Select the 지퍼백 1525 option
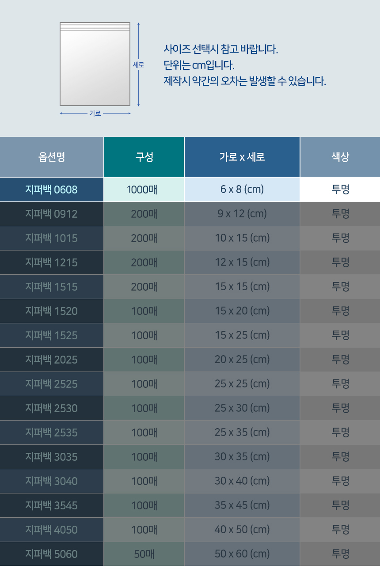Screen dimensions: 380x588 [52, 335]
